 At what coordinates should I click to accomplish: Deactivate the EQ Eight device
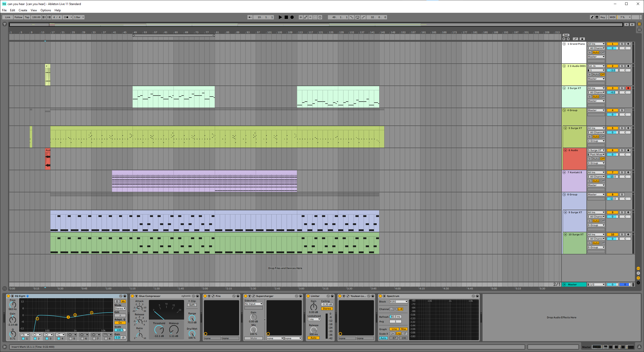[8, 296]
